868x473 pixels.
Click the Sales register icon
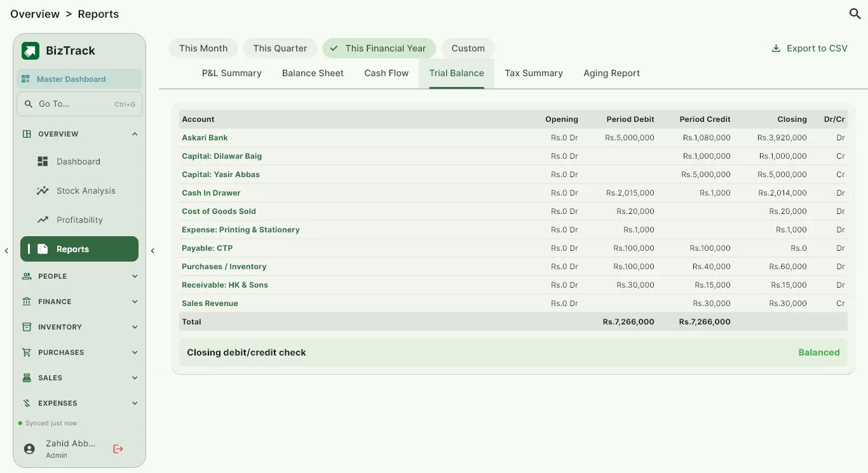(x=27, y=378)
